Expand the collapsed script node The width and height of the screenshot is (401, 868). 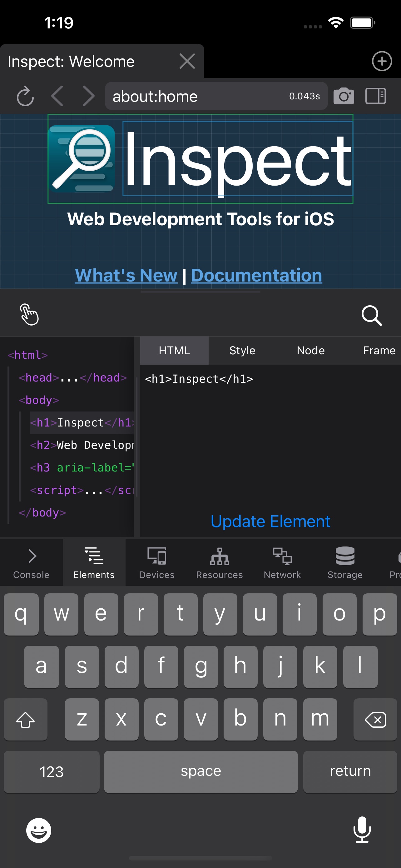click(82, 490)
